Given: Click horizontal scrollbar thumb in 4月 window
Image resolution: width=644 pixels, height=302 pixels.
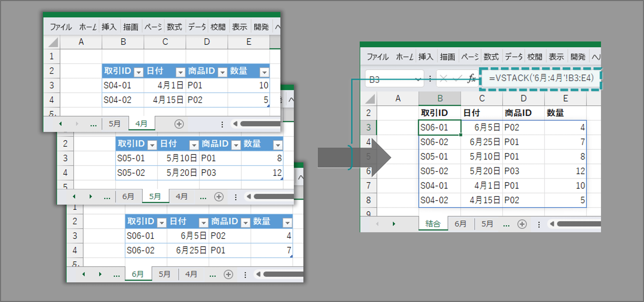Looking at the screenshot, I should coord(260,124).
